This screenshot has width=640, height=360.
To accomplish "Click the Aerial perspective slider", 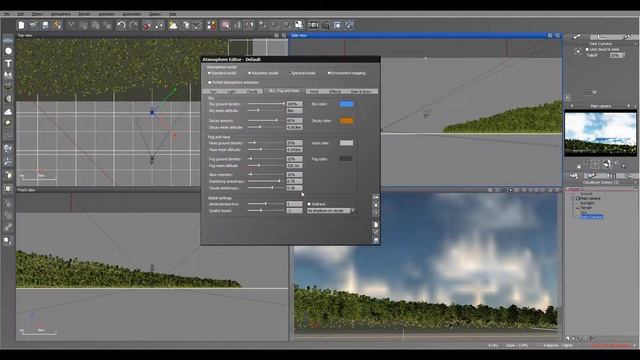I will click(x=266, y=204).
